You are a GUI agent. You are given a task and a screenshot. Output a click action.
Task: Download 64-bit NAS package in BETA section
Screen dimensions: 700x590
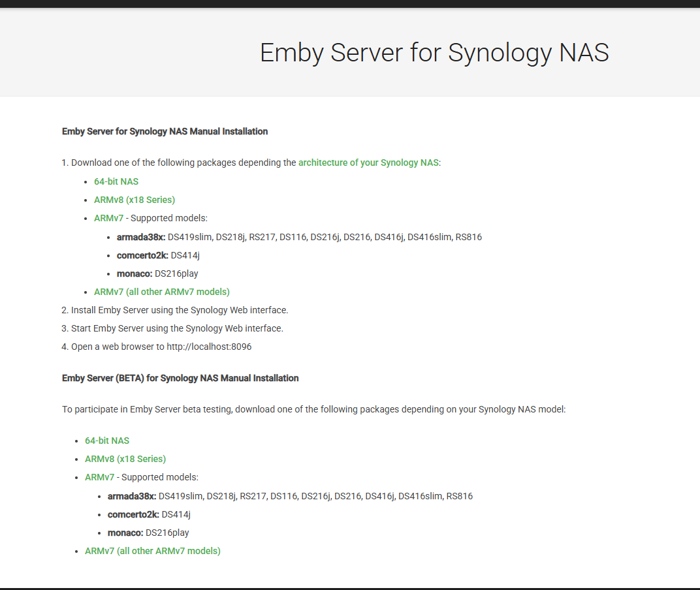coord(107,441)
